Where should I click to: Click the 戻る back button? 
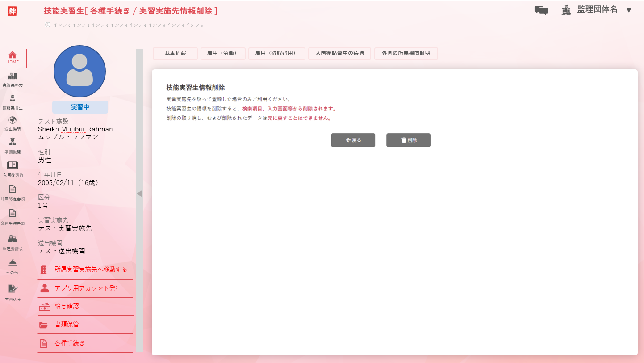click(x=353, y=140)
